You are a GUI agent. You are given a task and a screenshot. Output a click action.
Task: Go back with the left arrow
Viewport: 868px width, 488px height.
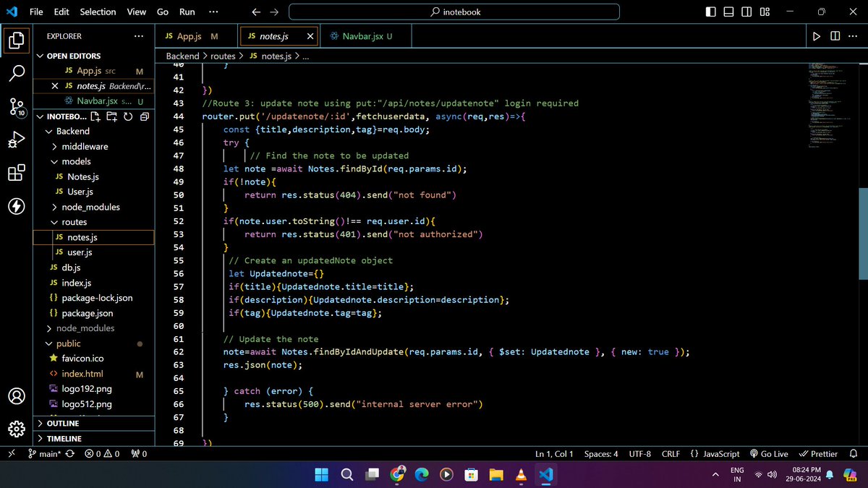[256, 12]
